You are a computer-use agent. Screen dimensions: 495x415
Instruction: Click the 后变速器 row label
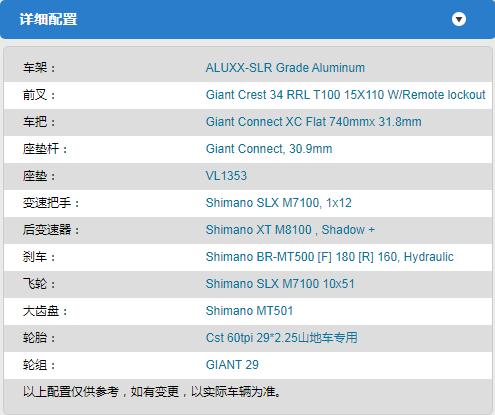point(51,230)
